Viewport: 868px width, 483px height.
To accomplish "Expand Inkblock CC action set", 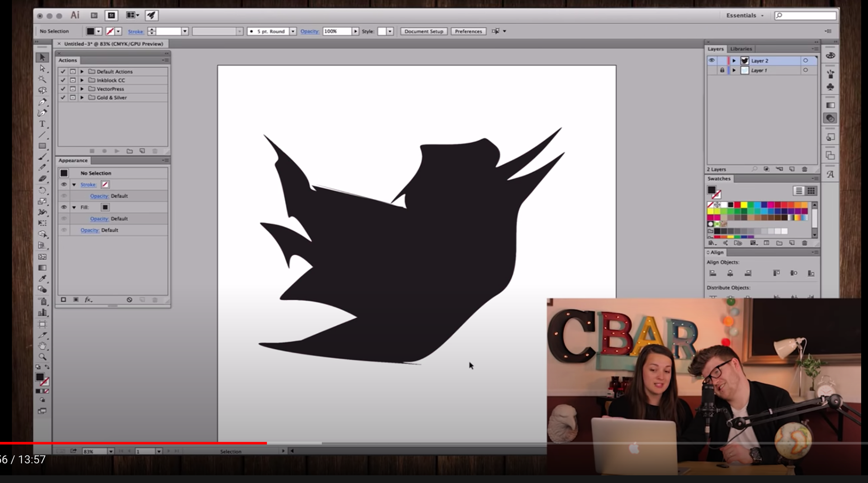I will click(82, 80).
